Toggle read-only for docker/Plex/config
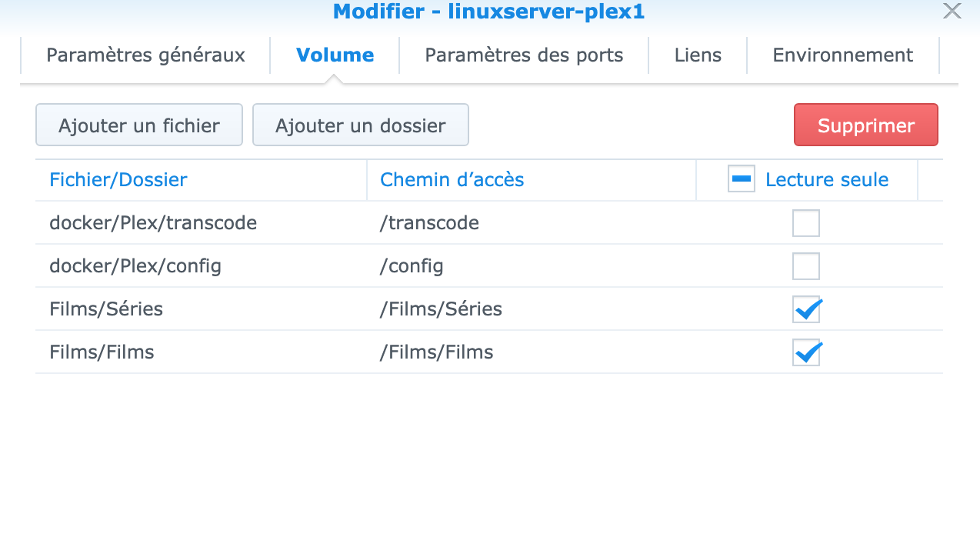The height and width of the screenshot is (554, 980). pyautogui.click(x=806, y=266)
